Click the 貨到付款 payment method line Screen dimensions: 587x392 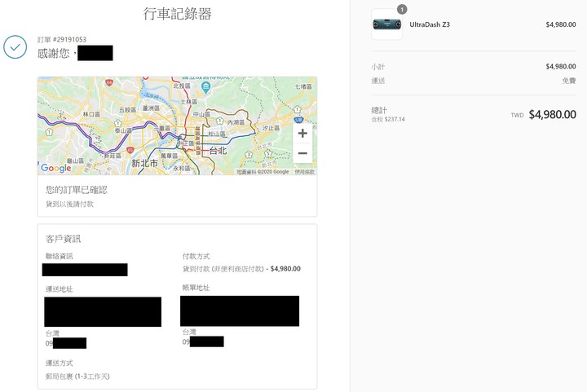tap(241, 269)
